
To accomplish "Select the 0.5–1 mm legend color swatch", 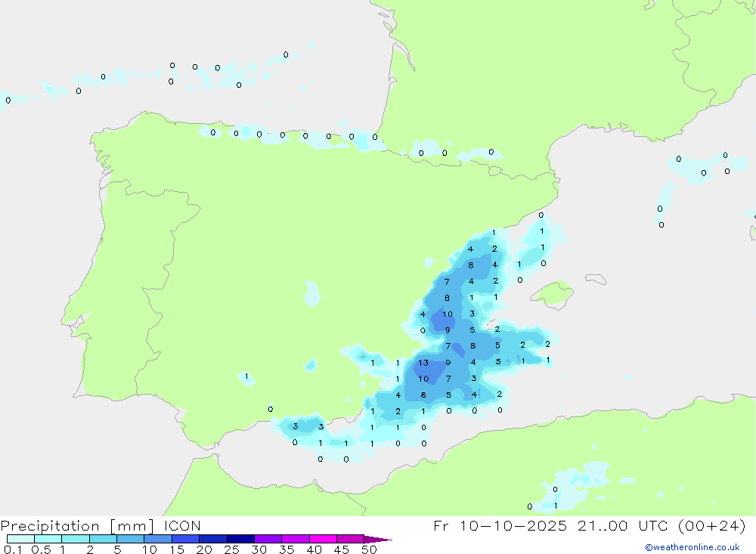I will click(x=48, y=539).
